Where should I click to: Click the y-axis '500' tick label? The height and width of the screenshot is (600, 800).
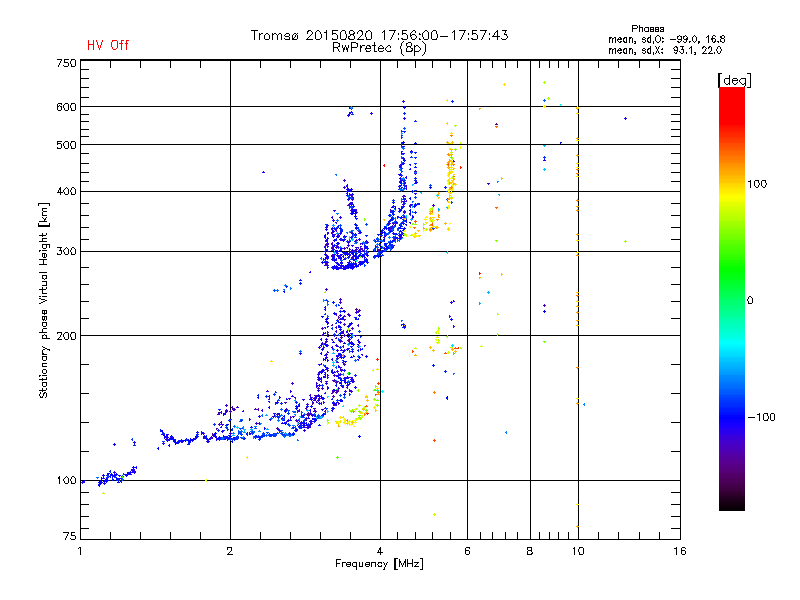66,145
